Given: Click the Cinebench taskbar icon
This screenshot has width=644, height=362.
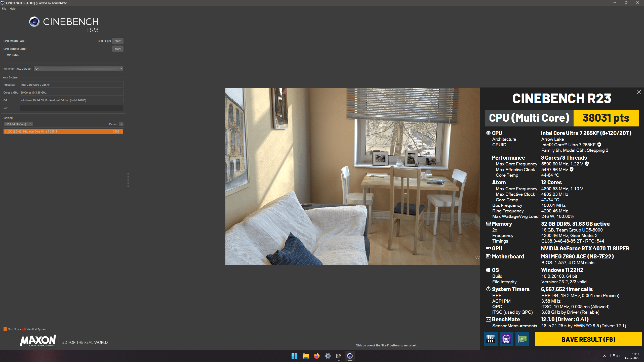Looking at the screenshot, I should [350, 356].
